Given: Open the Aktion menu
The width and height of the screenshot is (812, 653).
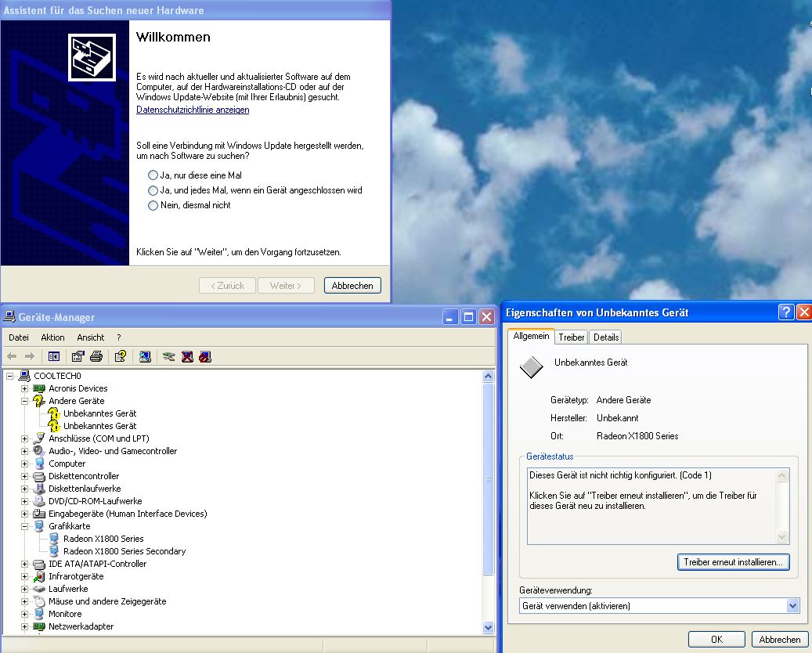Looking at the screenshot, I should (x=52, y=337).
